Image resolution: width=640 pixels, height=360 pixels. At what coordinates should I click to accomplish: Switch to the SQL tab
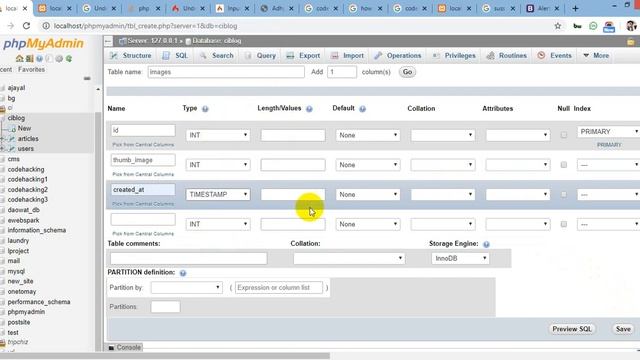pyautogui.click(x=176, y=56)
